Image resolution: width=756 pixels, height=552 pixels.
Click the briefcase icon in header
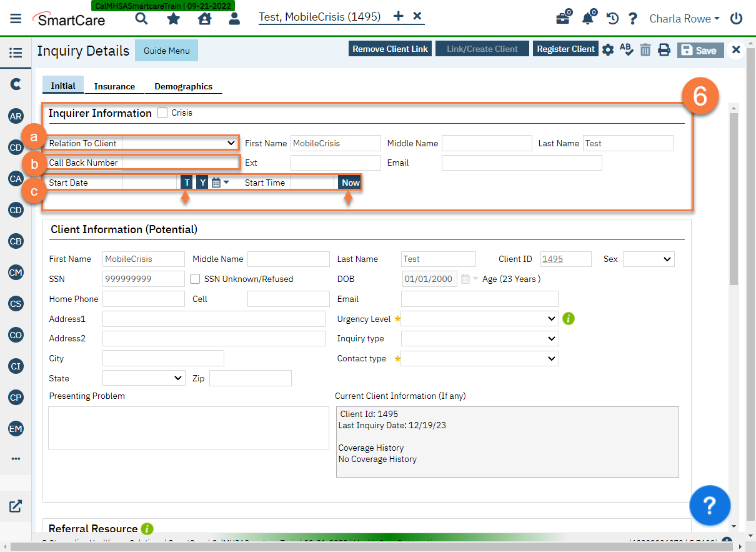coord(563,19)
